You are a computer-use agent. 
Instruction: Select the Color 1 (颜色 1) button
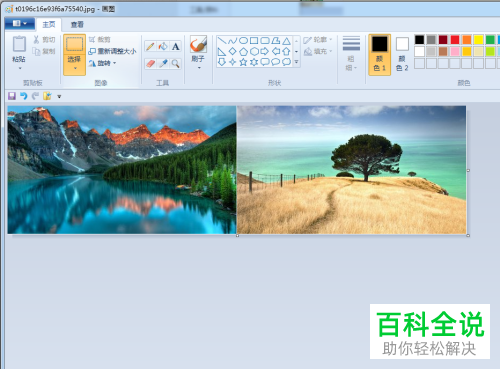(380, 55)
